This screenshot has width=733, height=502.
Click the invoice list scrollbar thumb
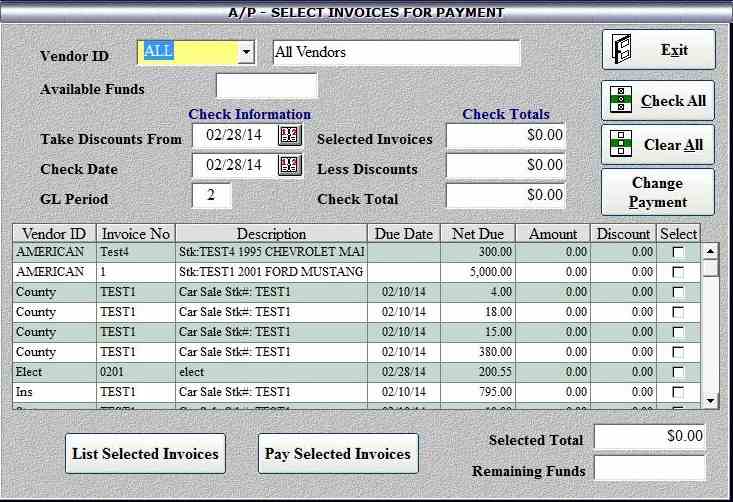[711, 268]
